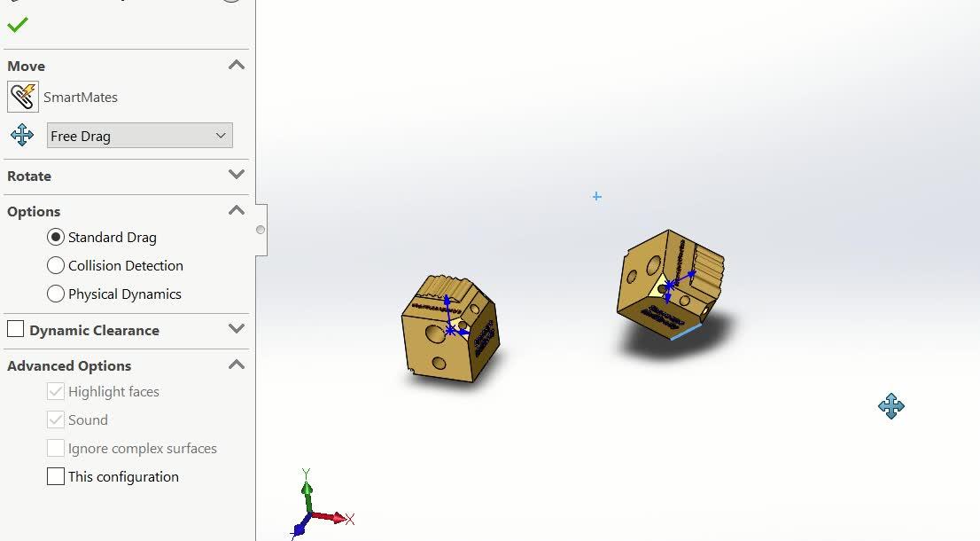980x541 pixels.
Task: Select the SmartMates icon
Action: coord(22,97)
